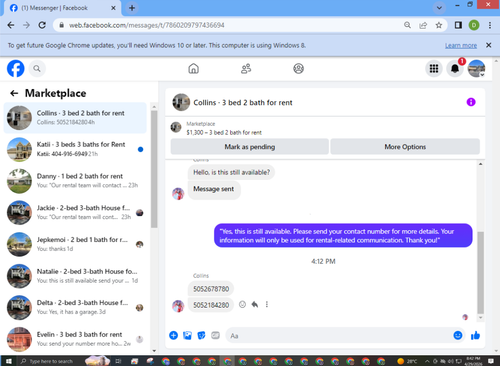Click the Facebook logo icon
Screen dimensions: 500x366
pos(16,68)
